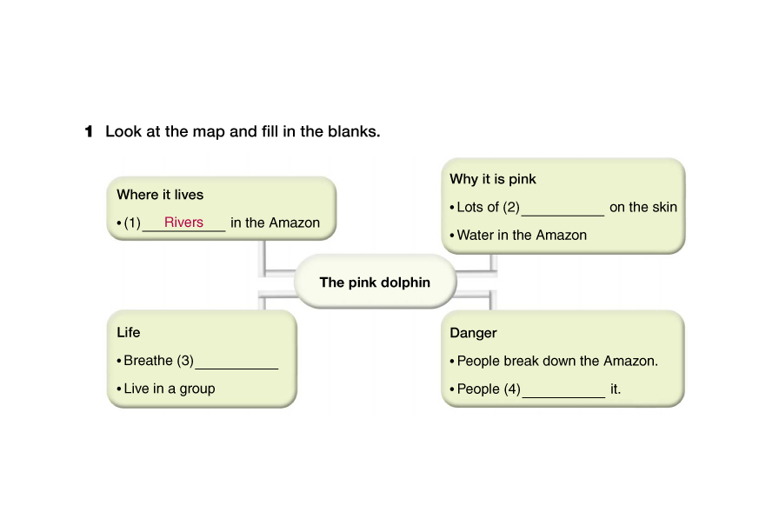Click the instruction Look at the map
Screen dimensions: 759x532
pyautogui.click(x=243, y=132)
